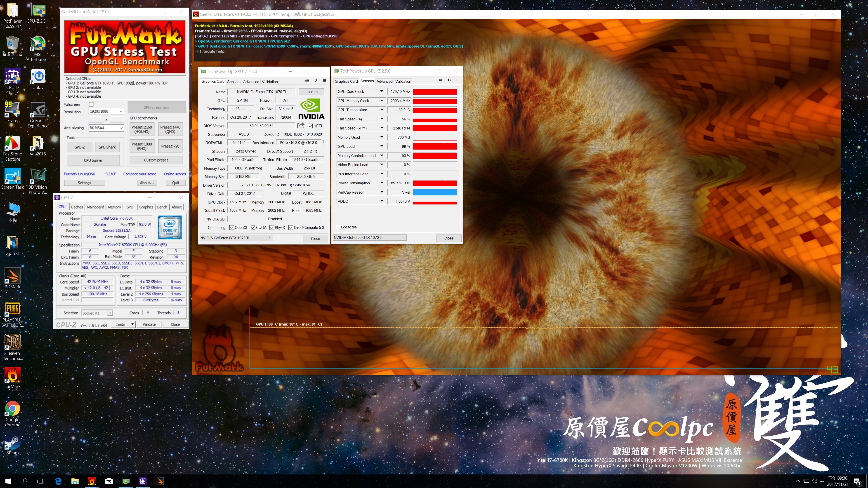Open Advanced tab in GPU-Z Graphics Card window
Viewport: 868px width, 488px height.
251,82
